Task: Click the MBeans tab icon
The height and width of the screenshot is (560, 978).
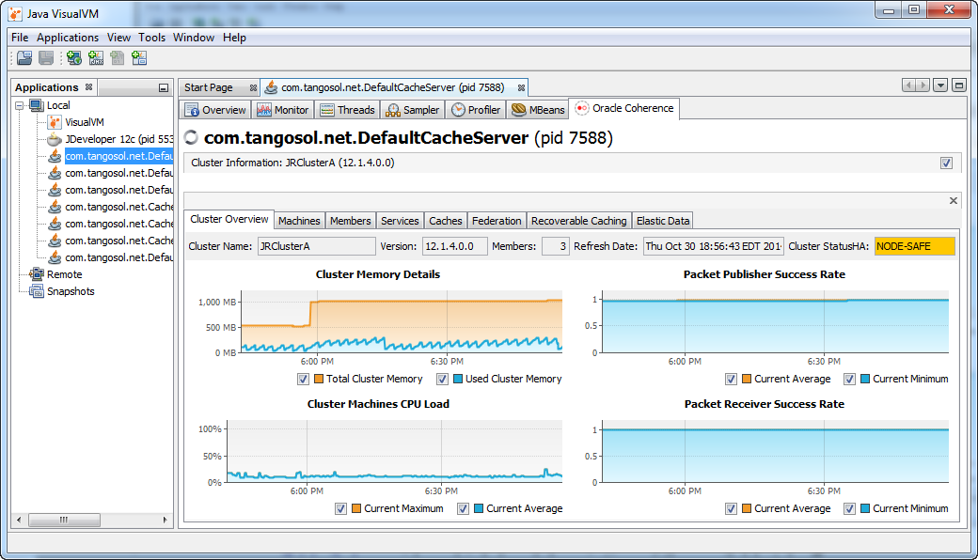Action: pos(519,110)
